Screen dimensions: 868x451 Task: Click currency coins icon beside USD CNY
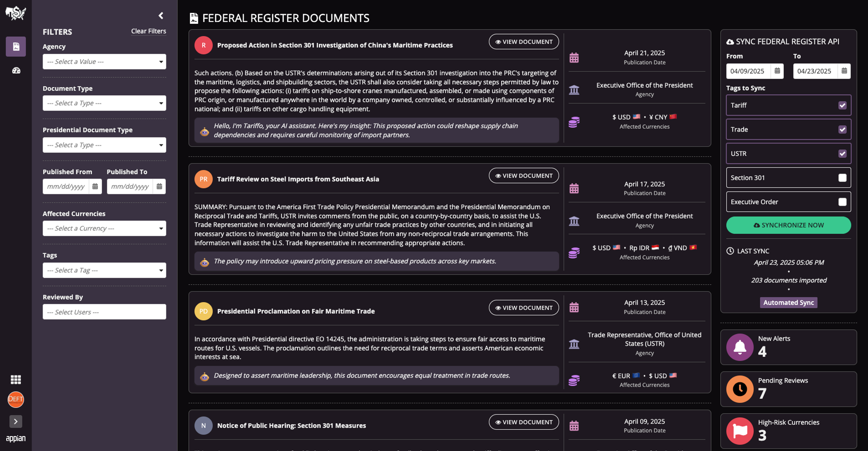tap(574, 122)
